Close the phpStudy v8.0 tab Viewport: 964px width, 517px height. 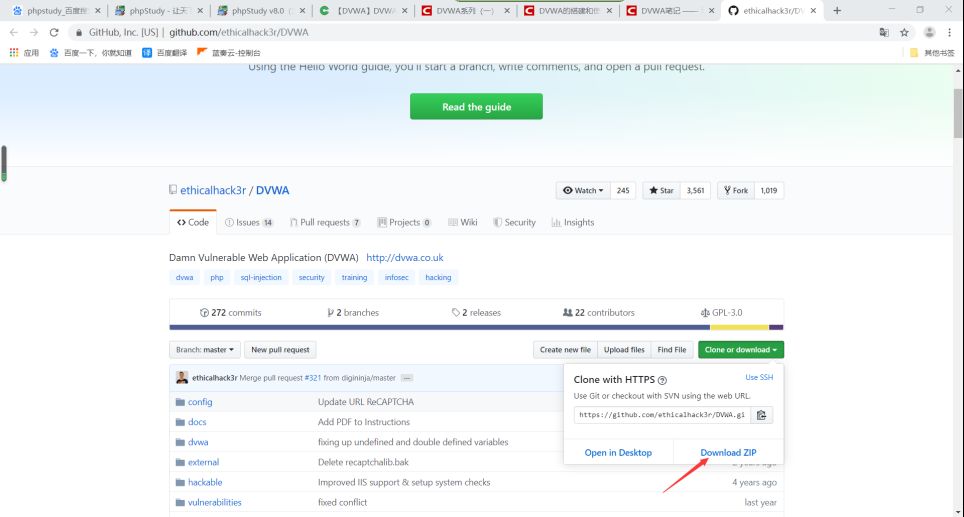pos(302,10)
